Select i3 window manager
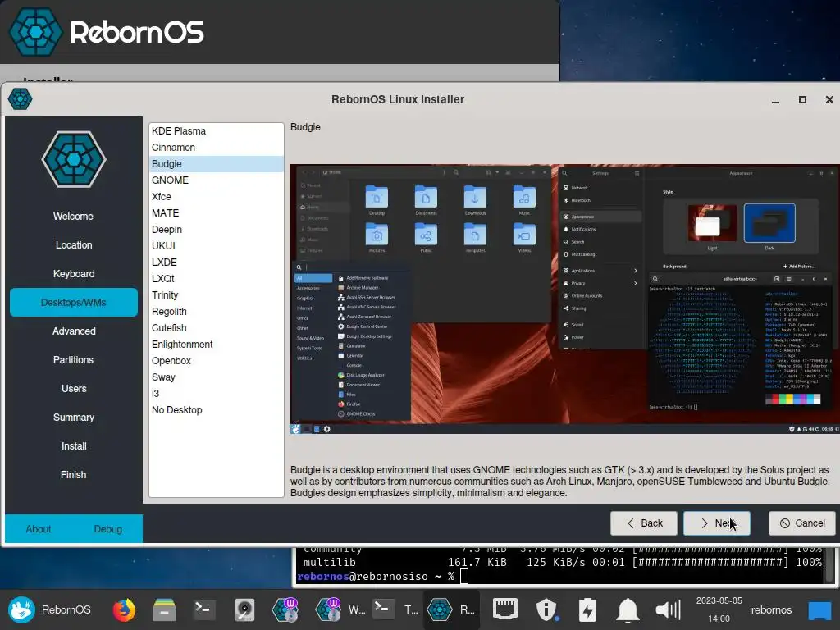This screenshot has width=840, height=630. tap(216, 394)
